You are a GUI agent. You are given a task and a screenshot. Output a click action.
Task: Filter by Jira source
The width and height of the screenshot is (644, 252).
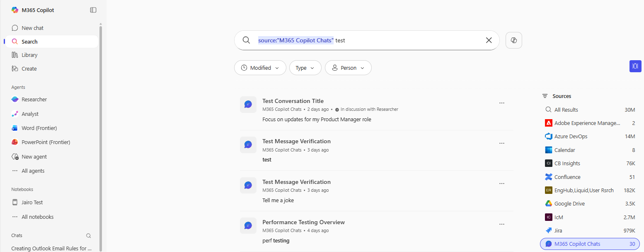[590, 230]
